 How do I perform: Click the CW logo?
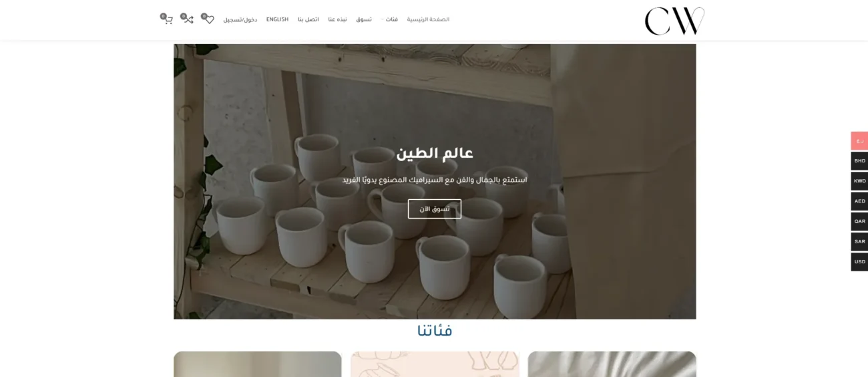(674, 21)
